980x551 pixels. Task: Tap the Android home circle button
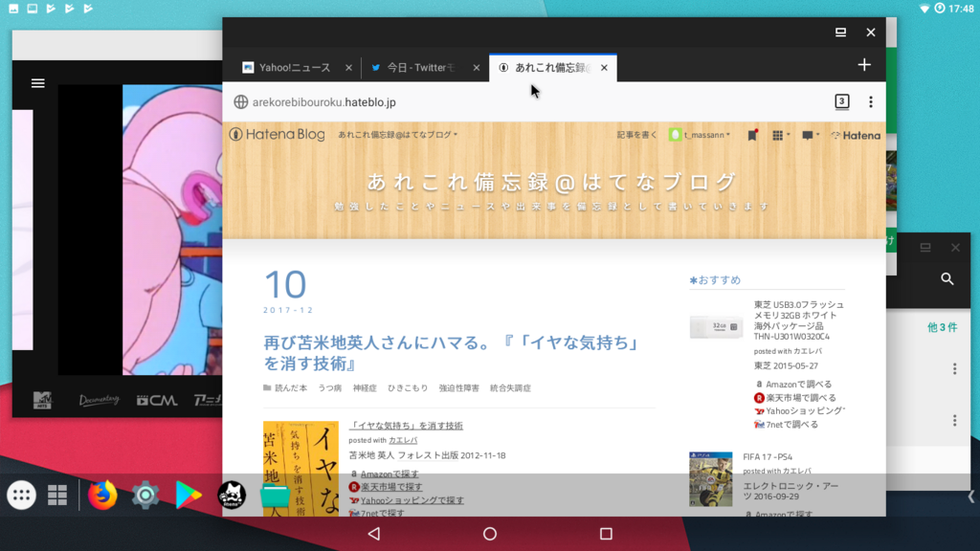[490, 534]
